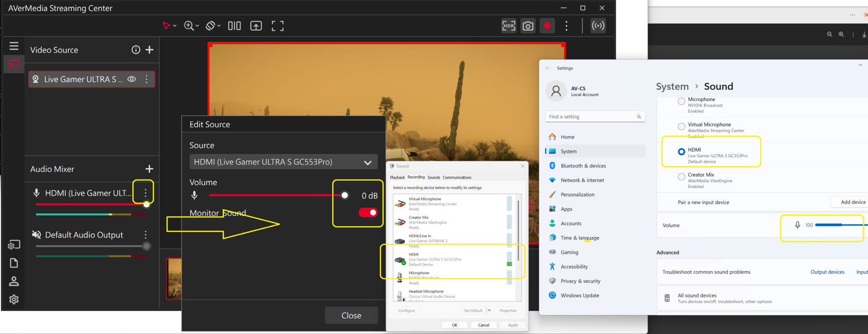Adjust the Edit Source volume slider
The height and width of the screenshot is (334, 868).
[344, 195]
